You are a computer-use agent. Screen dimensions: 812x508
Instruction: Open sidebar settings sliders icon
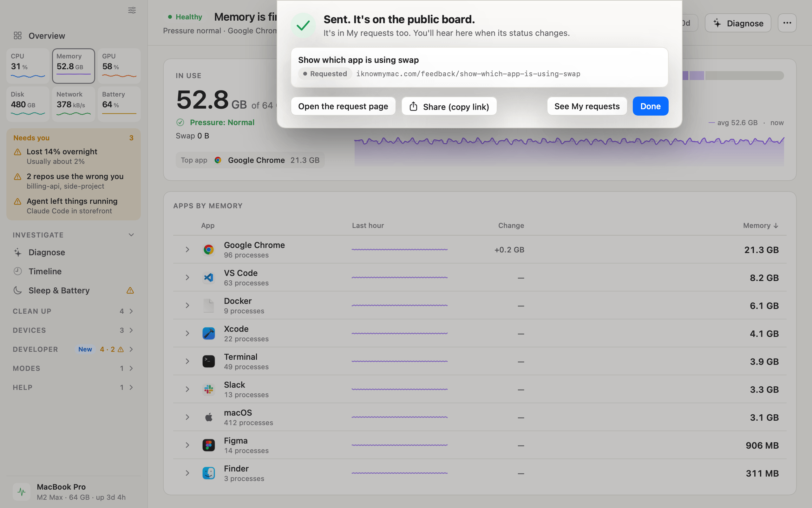pos(132,10)
